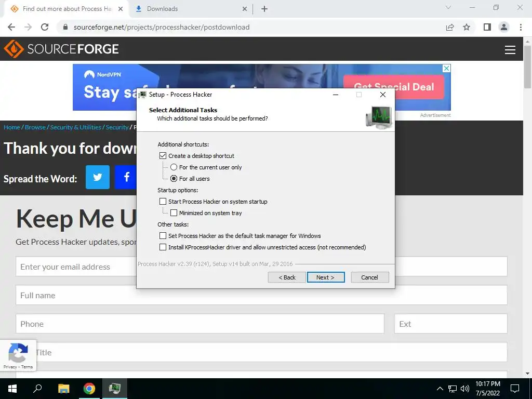Click Back in the setup wizard
Viewport: 532px width, 399px height.
(287, 277)
